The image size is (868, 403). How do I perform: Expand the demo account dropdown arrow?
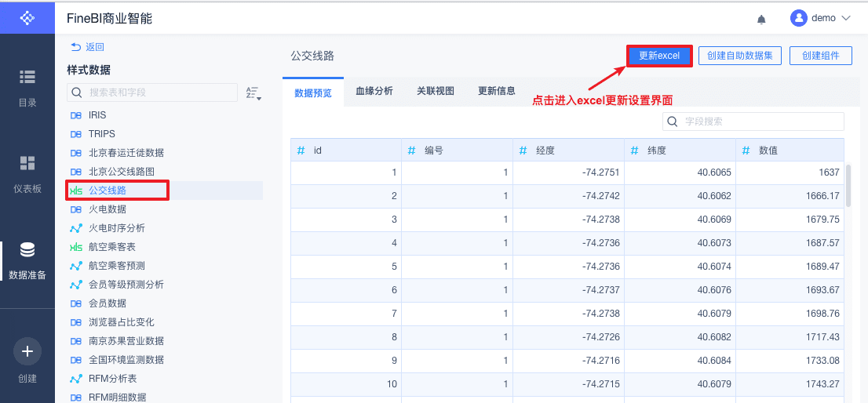[x=846, y=18]
